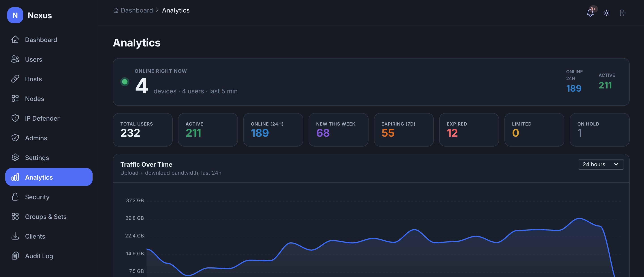Click the traffic chart peak point
This screenshot has width=644, height=277.
pos(579,218)
